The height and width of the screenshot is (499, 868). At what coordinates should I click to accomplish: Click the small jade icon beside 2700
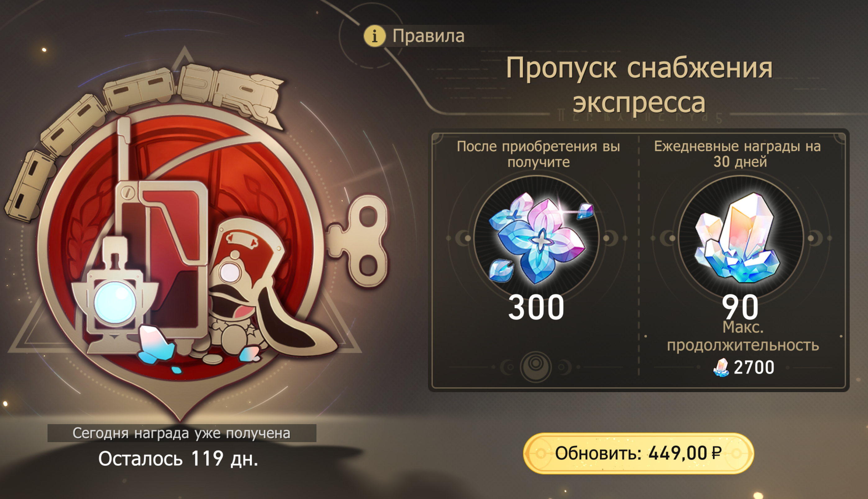coord(721,367)
